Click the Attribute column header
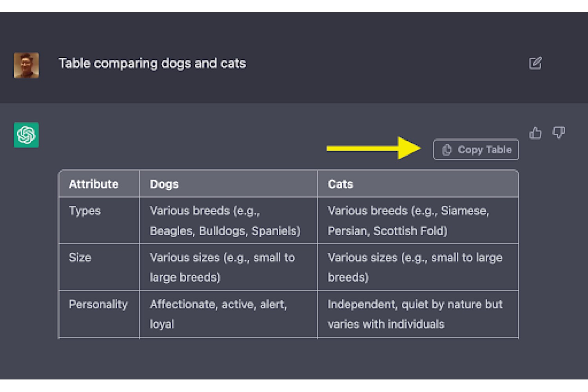The height and width of the screenshot is (392, 588). (x=99, y=183)
